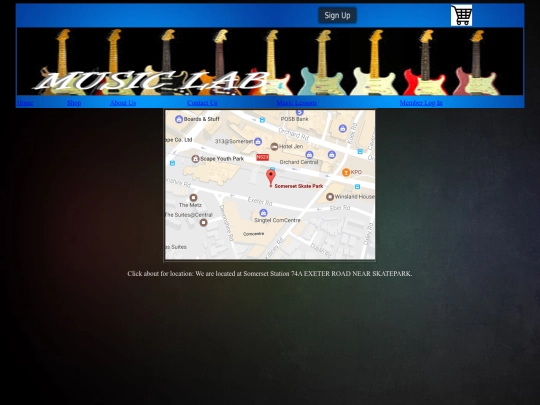Click the POSB Bank label on map

tap(294, 119)
